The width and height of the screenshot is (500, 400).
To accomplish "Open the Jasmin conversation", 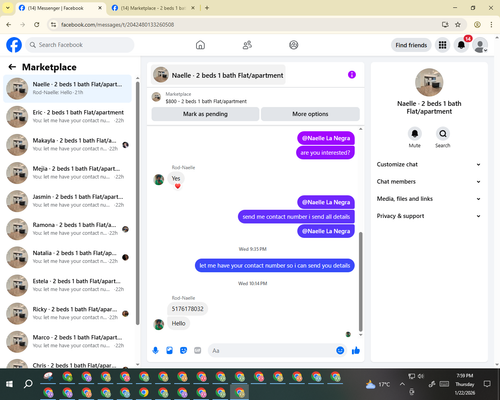I will point(68,201).
